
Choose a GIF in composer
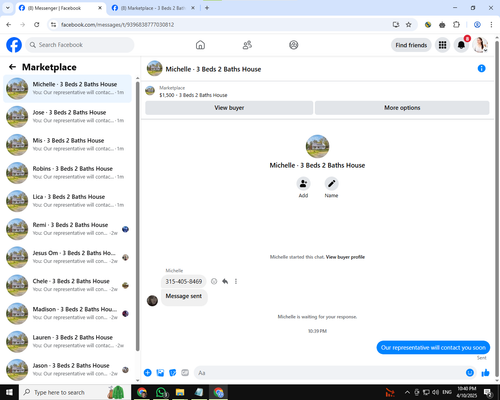click(185, 373)
